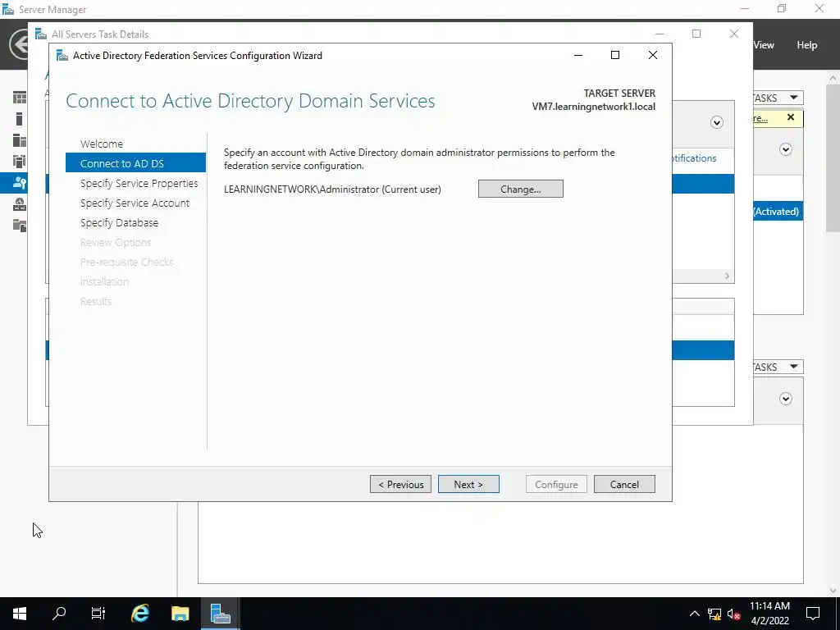
Task: Close yellow notification bar with X
Action: coord(791,117)
